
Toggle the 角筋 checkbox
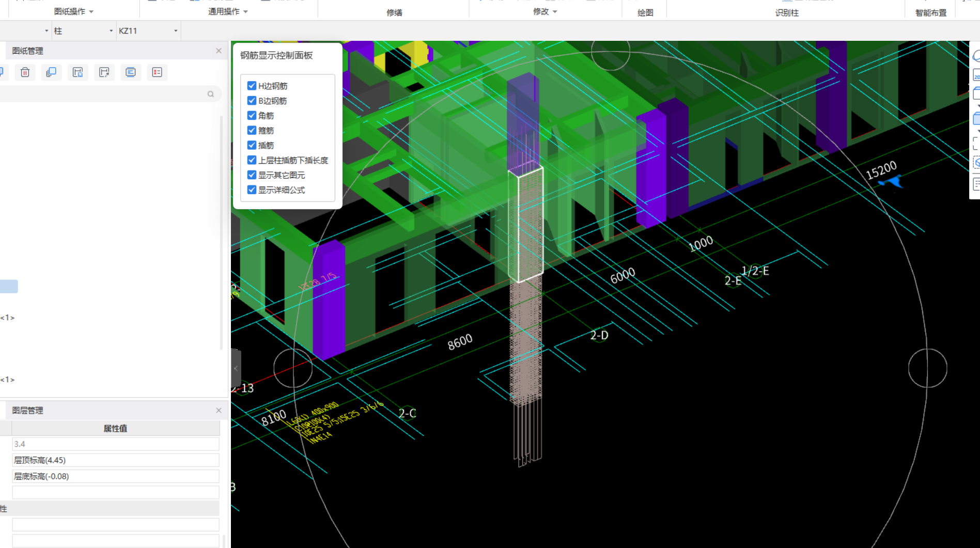pyautogui.click(x=252, y=116)
